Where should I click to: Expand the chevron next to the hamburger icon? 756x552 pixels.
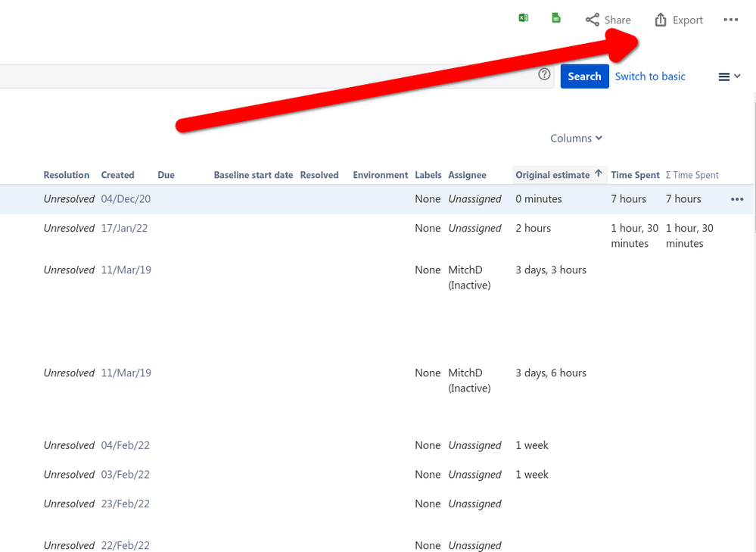tap(736, 76)
